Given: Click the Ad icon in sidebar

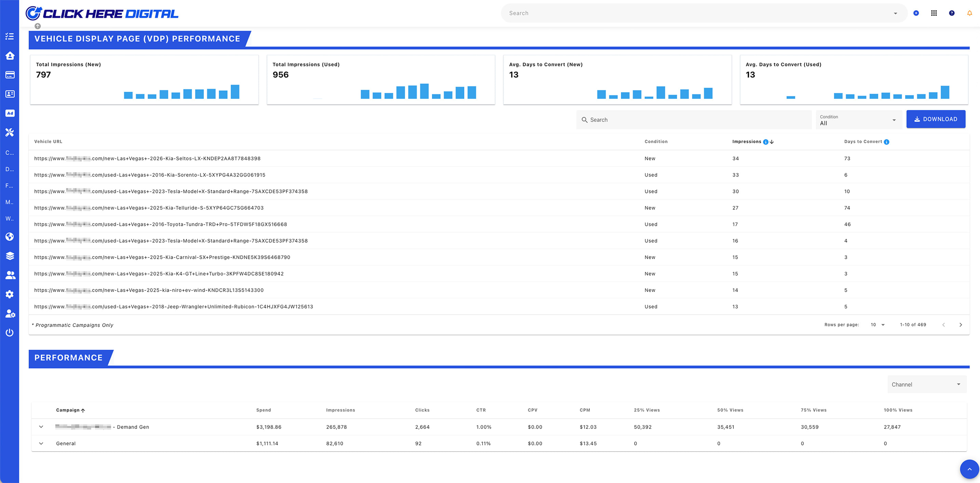Looking at the screenshot, I should (10, 113).
